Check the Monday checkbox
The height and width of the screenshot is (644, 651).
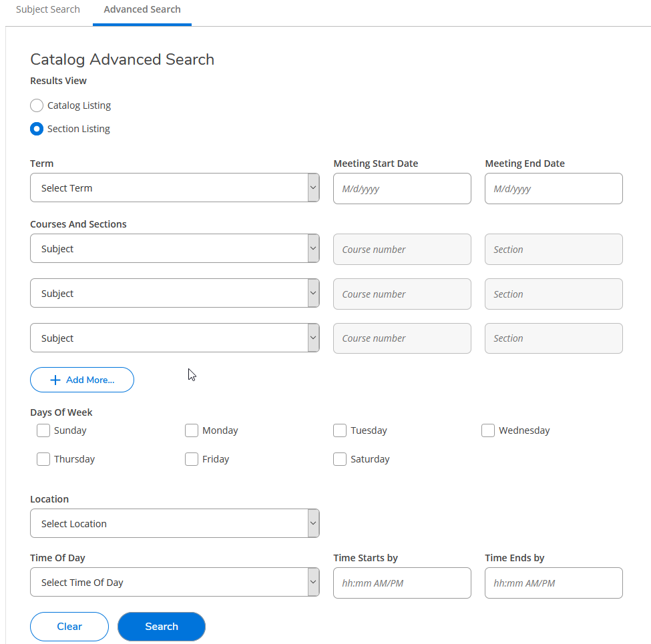[x=192, y=430]
